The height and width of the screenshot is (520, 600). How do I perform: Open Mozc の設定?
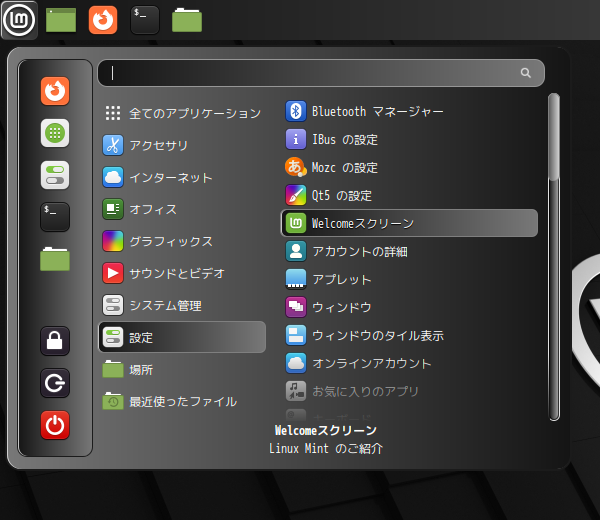(x=409, y=167)
